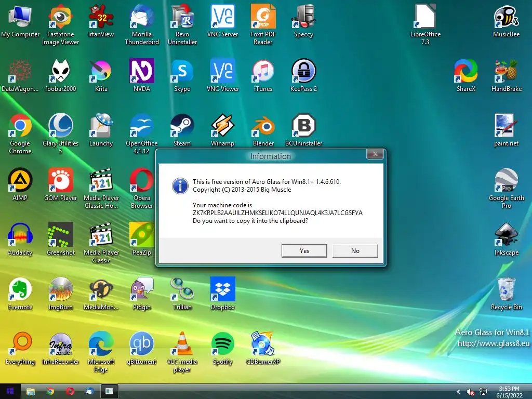Select Glary Utilities 5 icon
Viewport: 532px width, 399px height.
60,134
